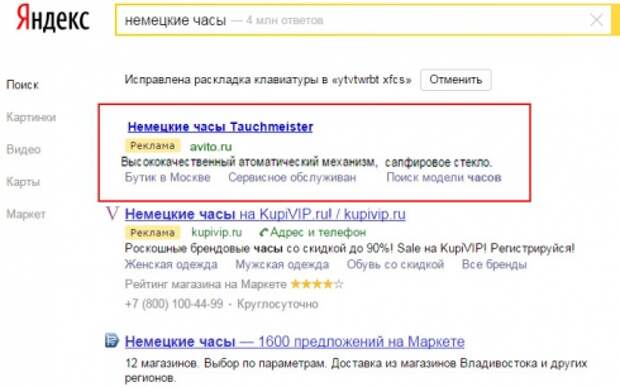Click the star rating of the KupiVIP store

click(317, 284)
